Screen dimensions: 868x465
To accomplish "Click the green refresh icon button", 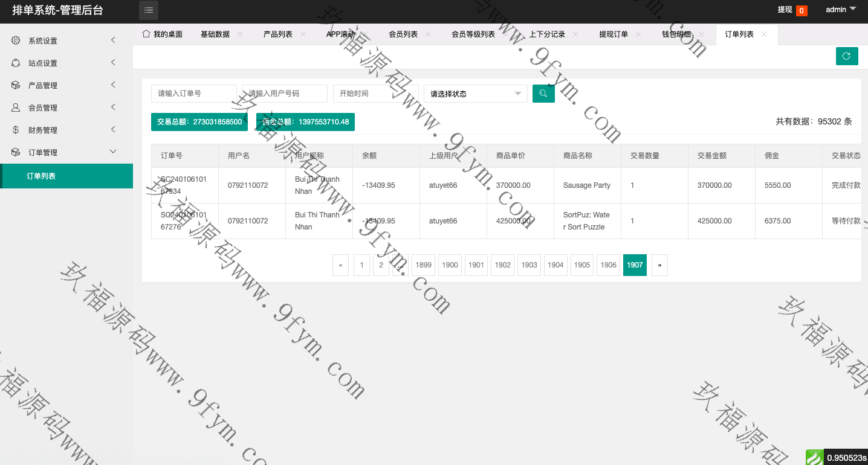I will click(846, 56).
